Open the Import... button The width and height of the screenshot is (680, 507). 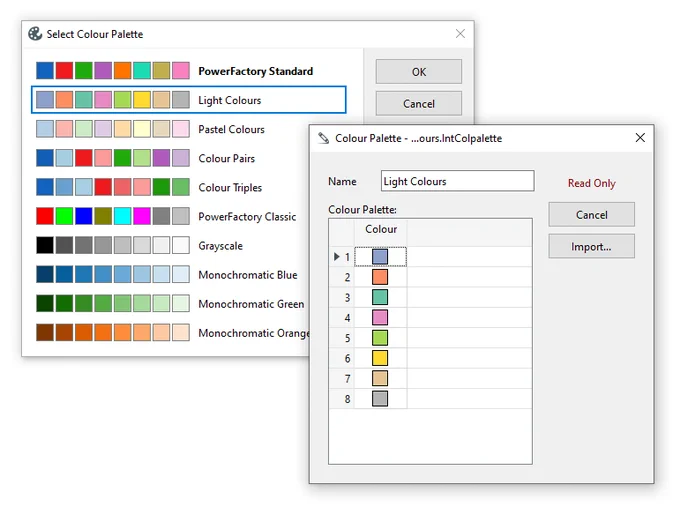(591, 246)
